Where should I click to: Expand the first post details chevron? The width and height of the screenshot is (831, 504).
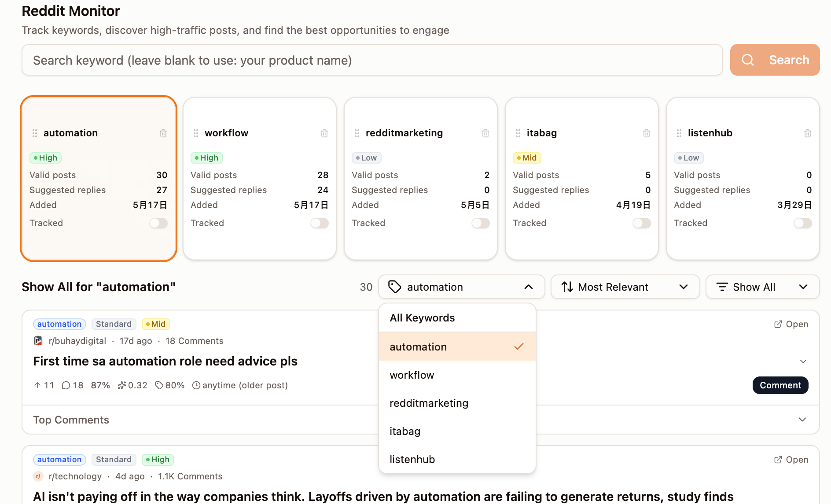coord(803,362)
